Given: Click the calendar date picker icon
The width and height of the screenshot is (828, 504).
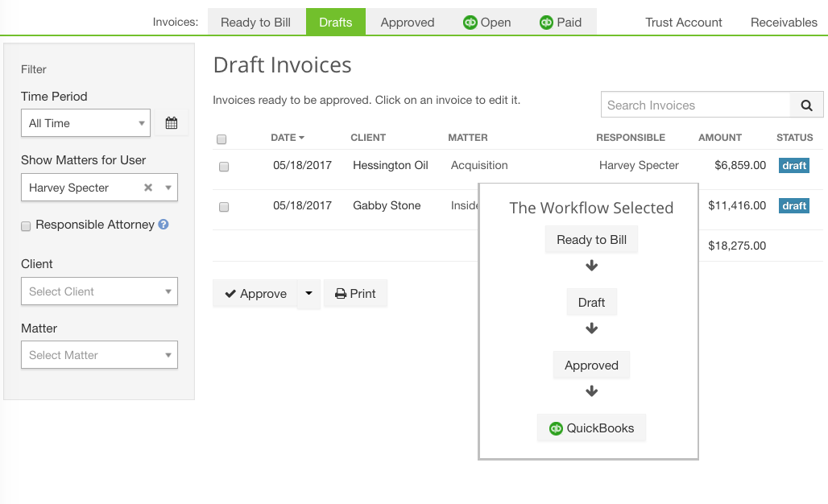Looking at the screenshot, I should pos(171,123).
